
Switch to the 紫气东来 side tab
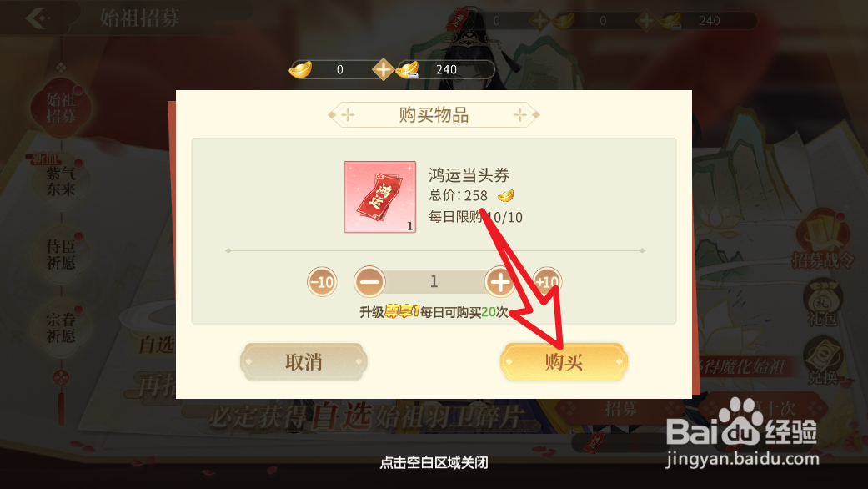coord(60,181)
